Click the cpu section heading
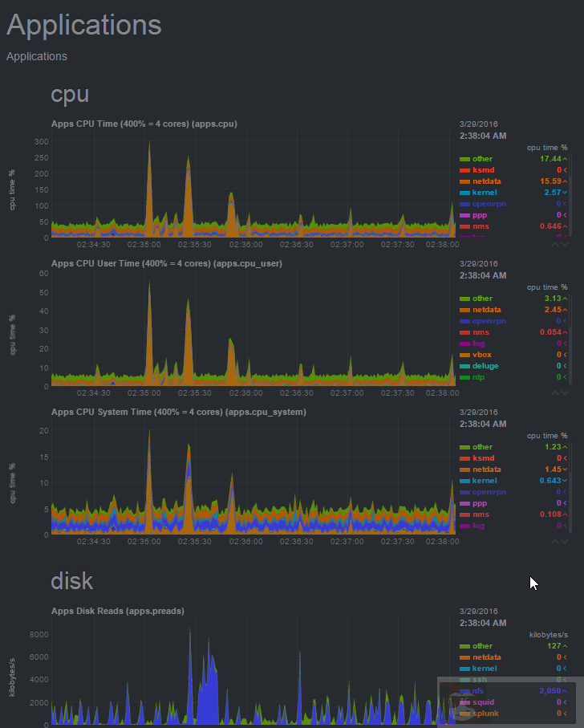This screenshot has width=584, height=728. coord(70,94)
